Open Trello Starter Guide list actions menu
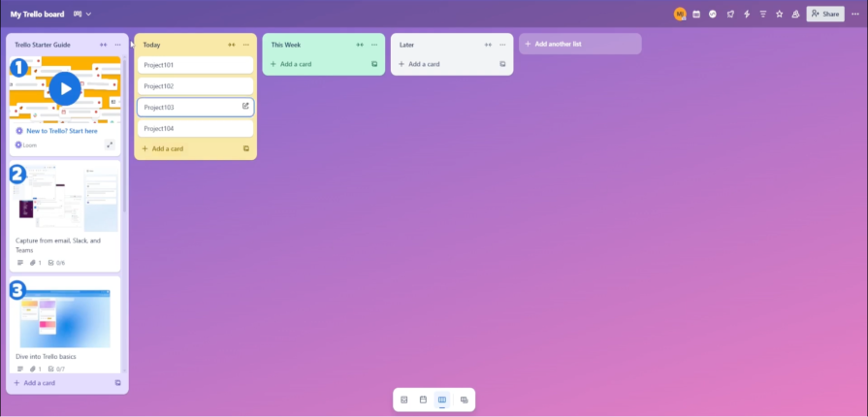 click(118, 45)
